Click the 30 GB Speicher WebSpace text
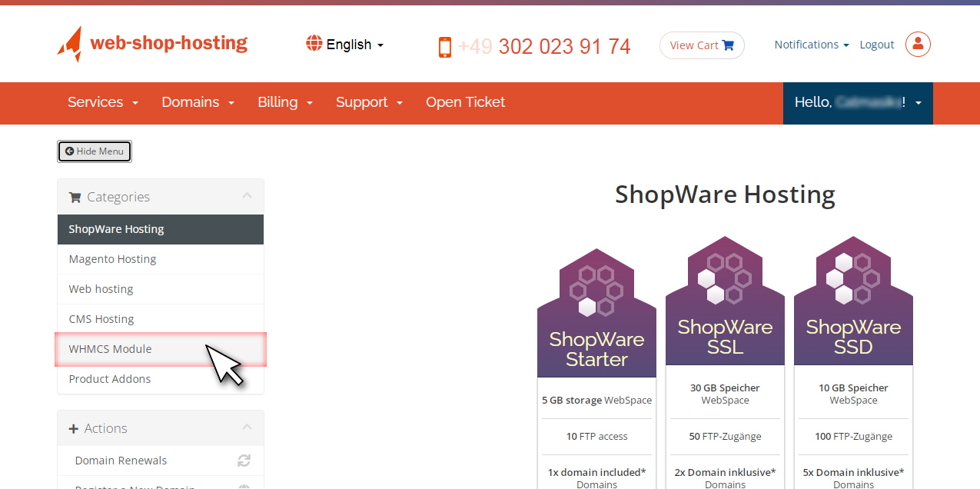 click(725, 394)
